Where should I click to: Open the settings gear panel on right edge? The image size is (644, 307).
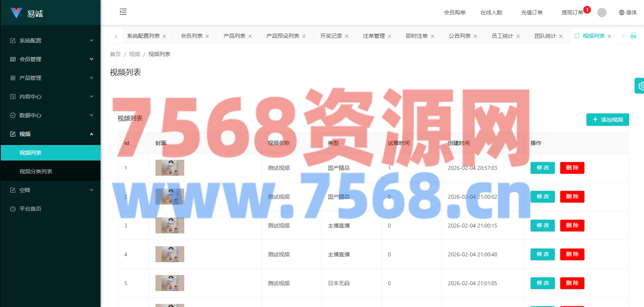[640, 86]
